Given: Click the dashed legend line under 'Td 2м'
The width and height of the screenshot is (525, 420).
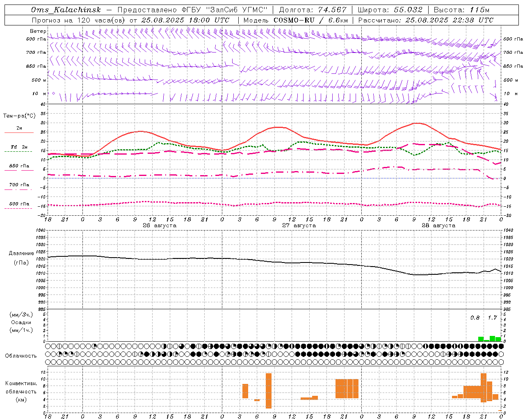Looking at the screenshot, I should 19,152.
